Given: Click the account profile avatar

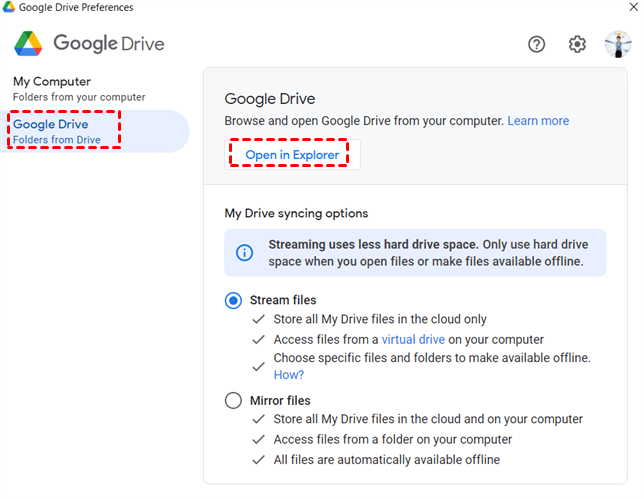Looking at the screenshot, I should (x=618, y=44).
